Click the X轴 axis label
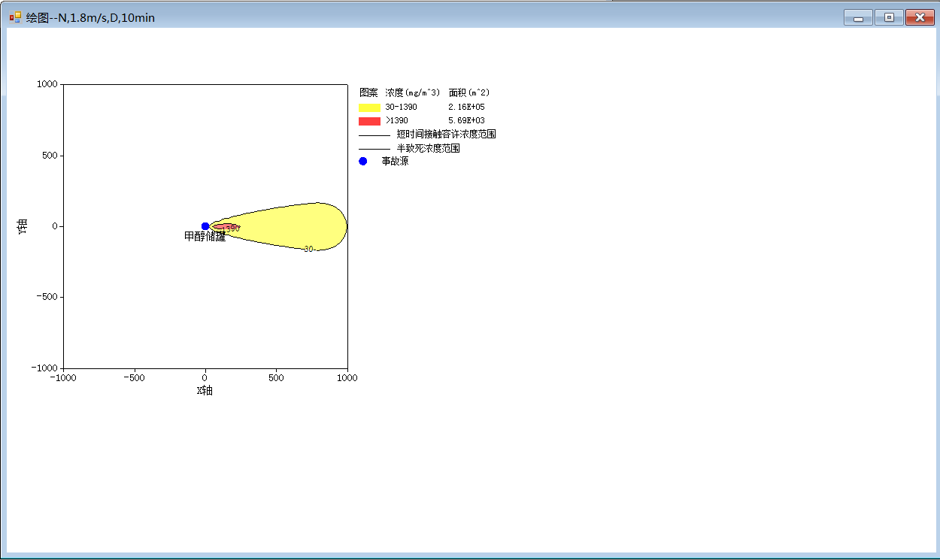 [x=205, y=391]
